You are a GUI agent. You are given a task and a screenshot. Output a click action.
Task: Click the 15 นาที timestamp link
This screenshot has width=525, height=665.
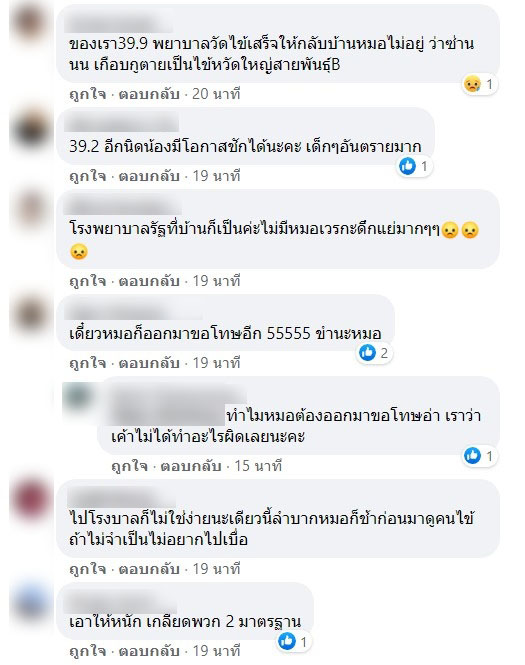tap(258, 466)
